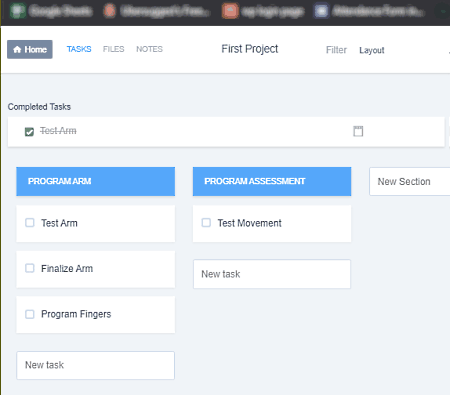Switch to the NOTES tab

coord(149,49)
